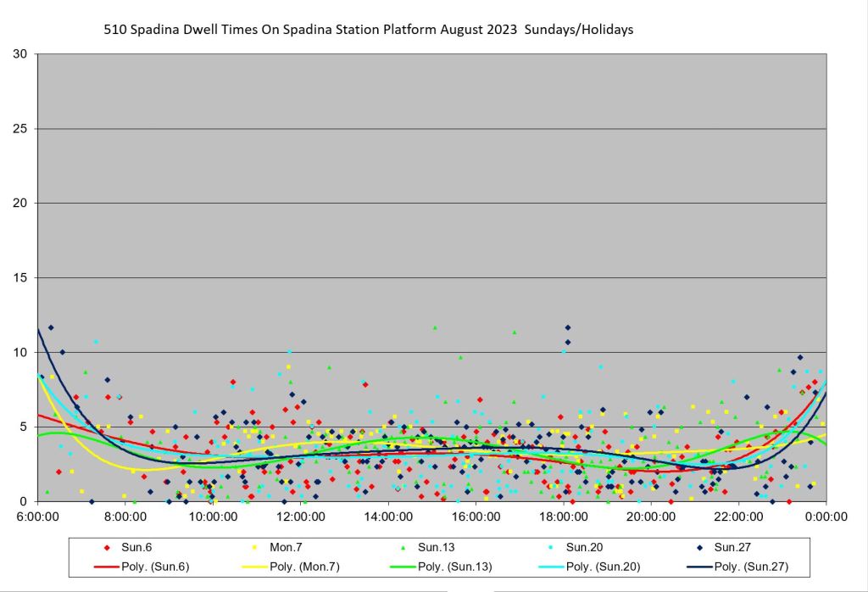
Task: Select the yellow Poly. (Mon.7) legend line
Action: [x=253, y=567]
